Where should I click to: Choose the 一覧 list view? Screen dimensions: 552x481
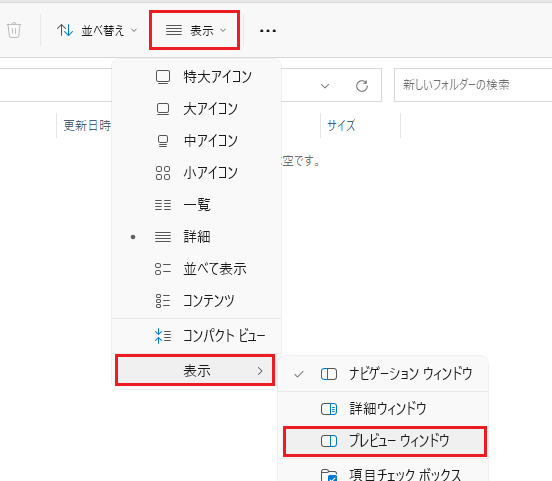[x=196, y=205]
